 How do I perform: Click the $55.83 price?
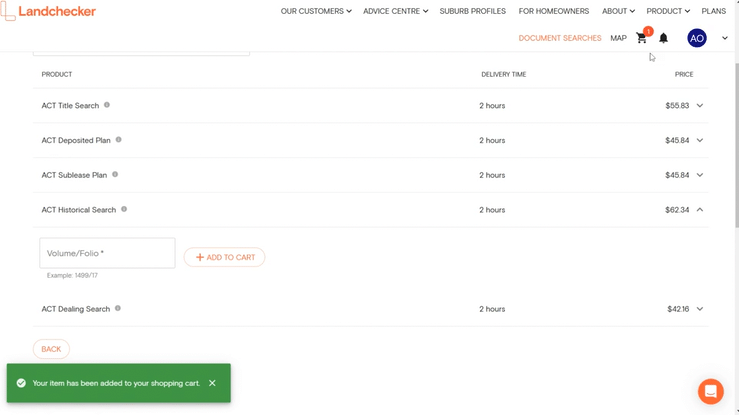[677, 106]
